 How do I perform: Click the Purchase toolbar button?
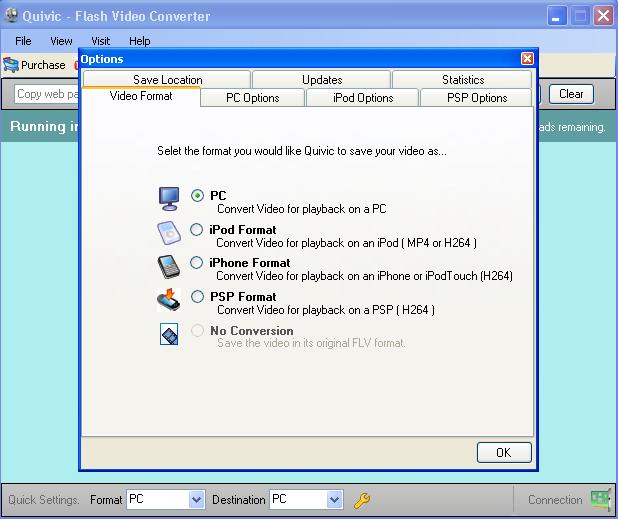click(35, 65)
